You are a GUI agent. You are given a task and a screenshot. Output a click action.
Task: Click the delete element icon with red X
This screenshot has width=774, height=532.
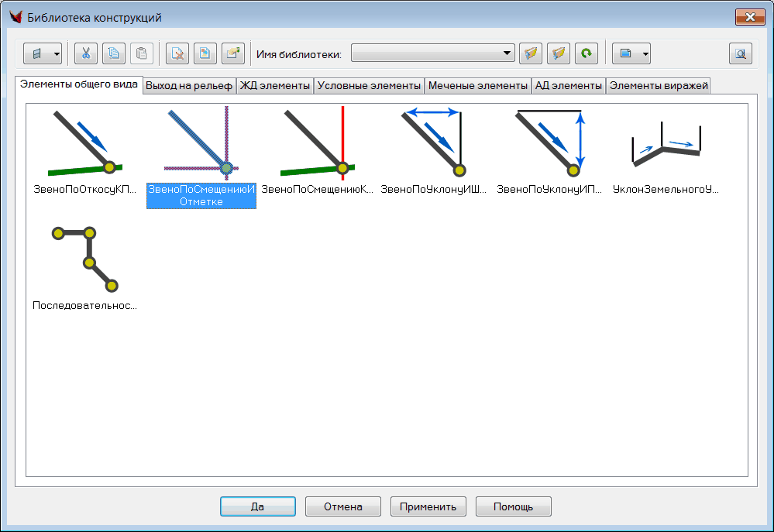(178, 53)
